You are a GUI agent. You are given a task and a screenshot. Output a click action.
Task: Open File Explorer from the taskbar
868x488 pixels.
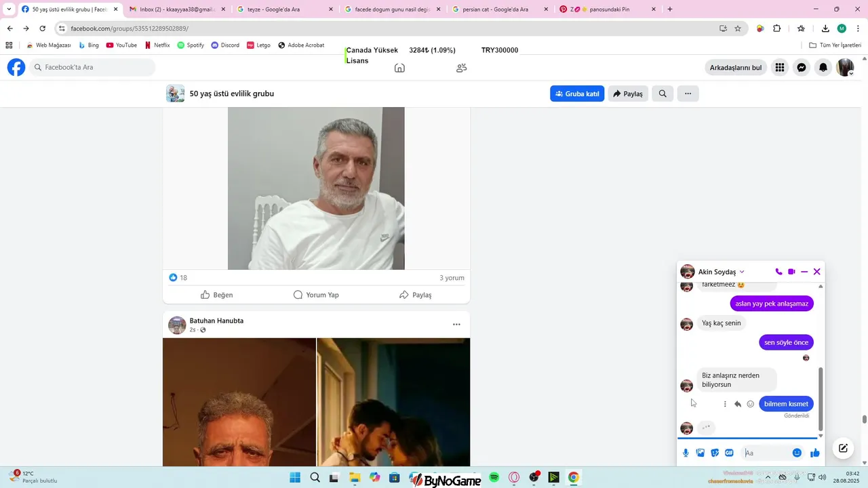pyautogui.click(x=355, y=478)
